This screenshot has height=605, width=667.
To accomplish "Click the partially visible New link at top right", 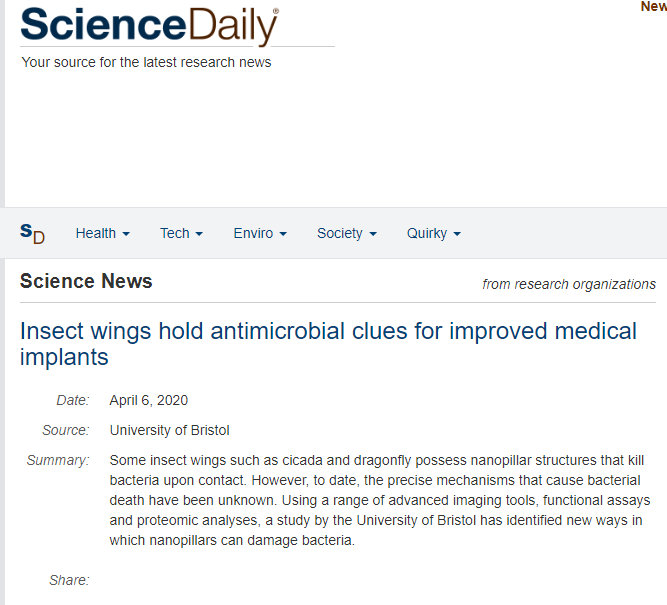I will 654,7.
